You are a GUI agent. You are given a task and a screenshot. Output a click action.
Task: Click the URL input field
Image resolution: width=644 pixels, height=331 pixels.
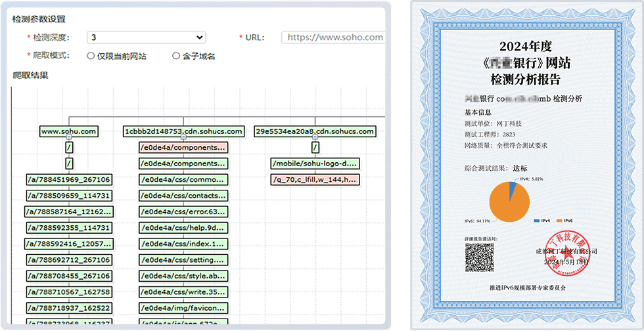pos(334,37)
